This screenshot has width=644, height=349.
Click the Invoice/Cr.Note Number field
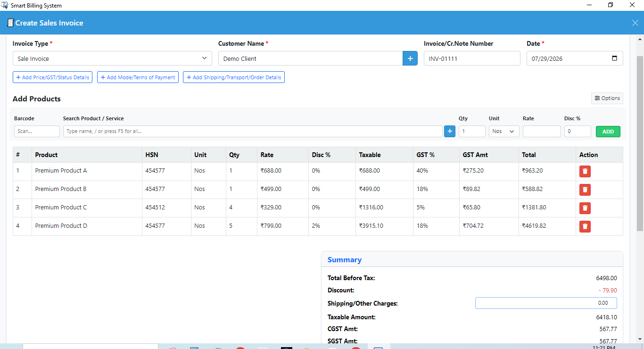tap(472, 58)
